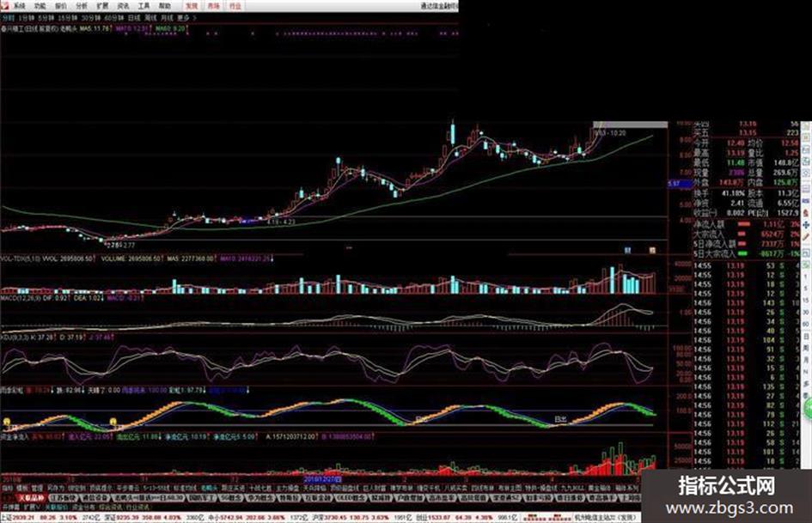Open the 帮助 menu
This screenshot has width=812, height=523.
pos(165,6)
